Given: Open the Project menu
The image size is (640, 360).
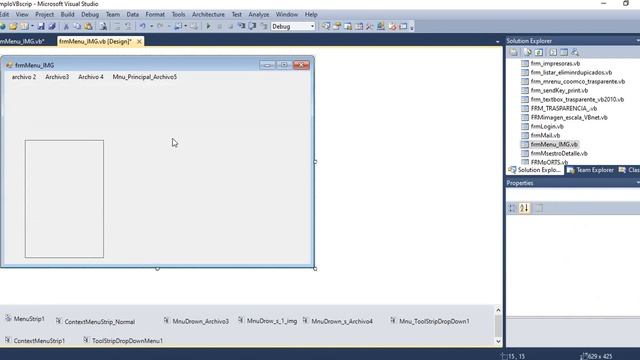Looking at the screenshot, I should coord(44,14).
